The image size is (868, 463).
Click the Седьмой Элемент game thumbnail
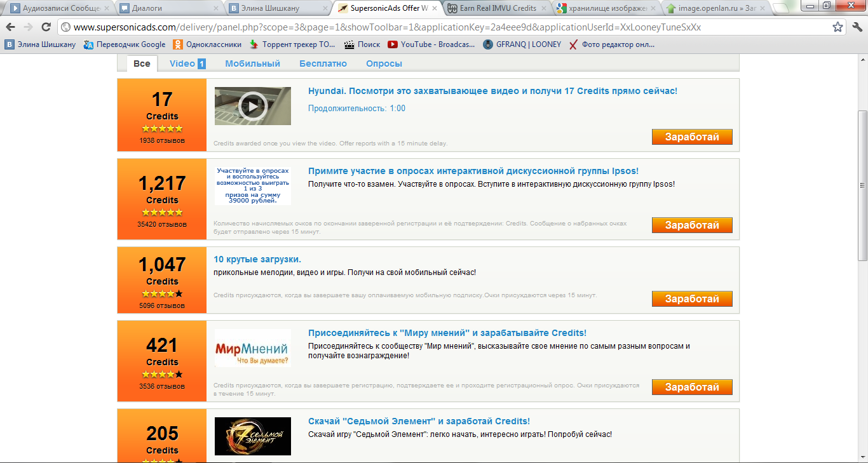253,436
